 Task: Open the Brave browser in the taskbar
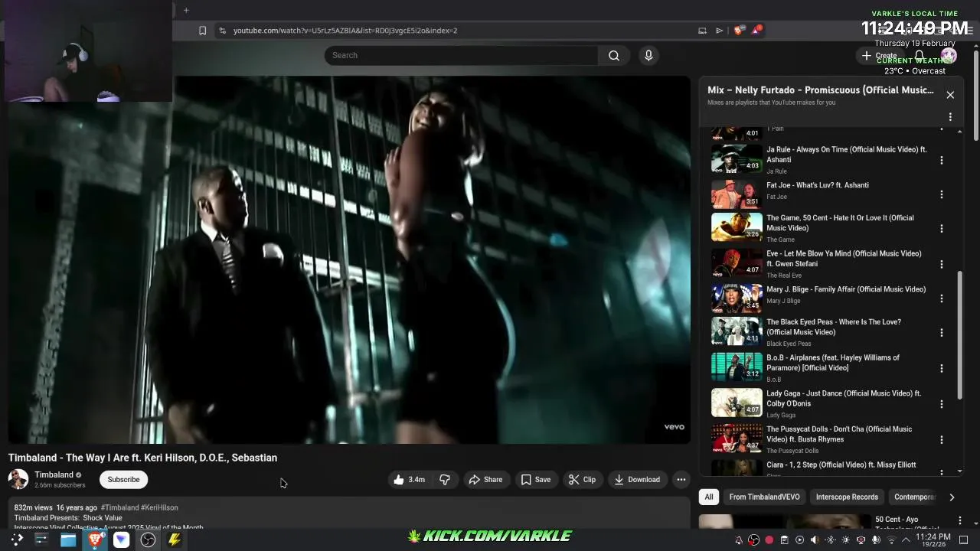[95, 540]
